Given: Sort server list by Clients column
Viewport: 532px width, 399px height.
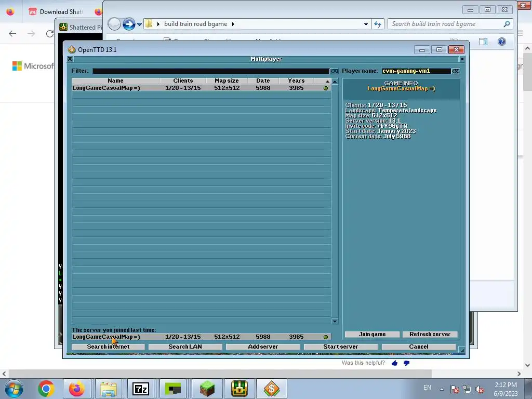Looking at the screenshot, I should tap(183, 81).
